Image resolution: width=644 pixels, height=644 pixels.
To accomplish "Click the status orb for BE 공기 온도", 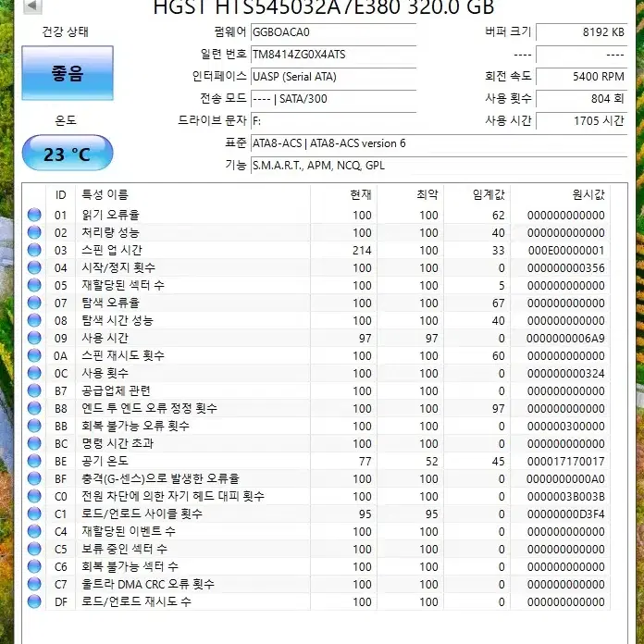I will (x=34, y=461).
